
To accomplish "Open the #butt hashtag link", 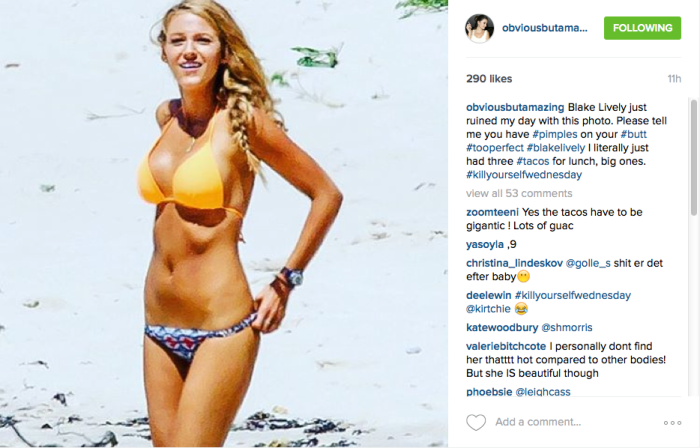I will tap(633, 134).
